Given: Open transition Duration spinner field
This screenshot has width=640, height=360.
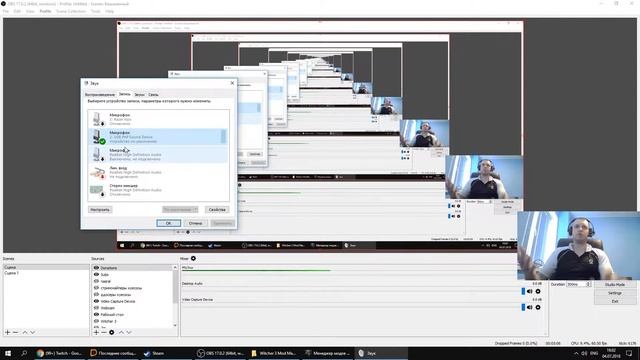Looking at the screenshot, I should (x=579, y=284).
